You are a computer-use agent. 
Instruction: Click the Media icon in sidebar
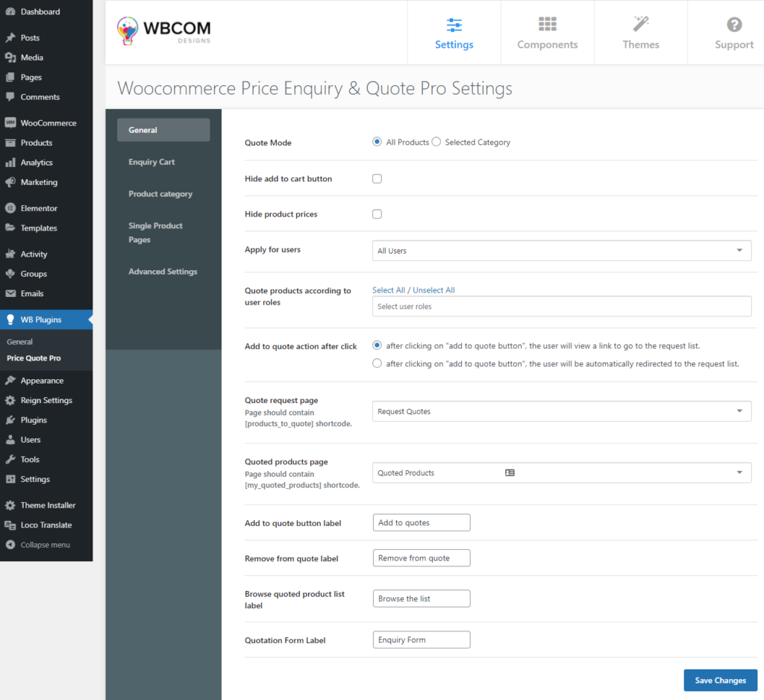[x=10, y=57]
